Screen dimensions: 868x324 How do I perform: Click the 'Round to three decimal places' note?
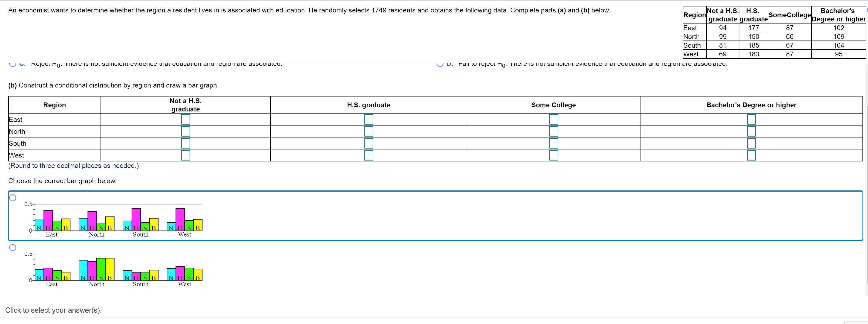[x=73, y=166]
